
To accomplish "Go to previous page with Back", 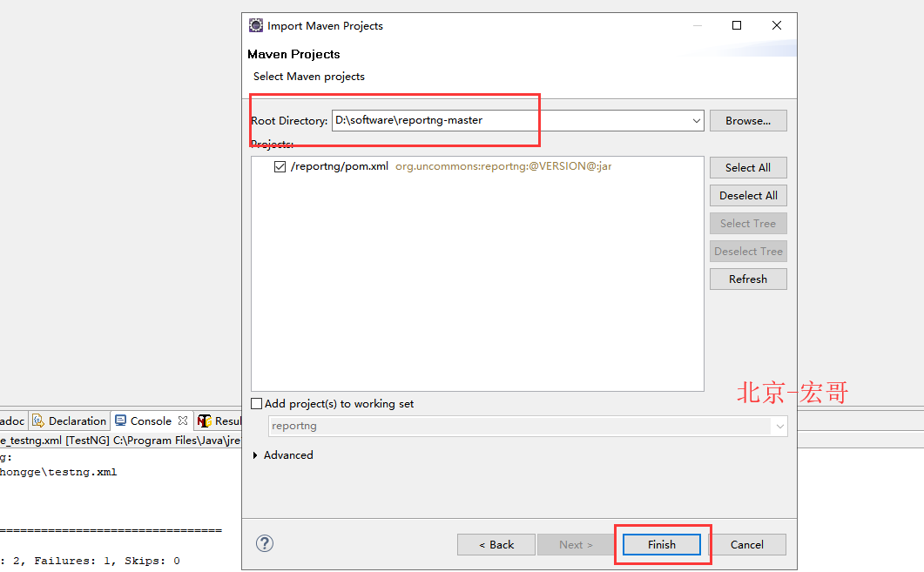I will tap(496, 545).
